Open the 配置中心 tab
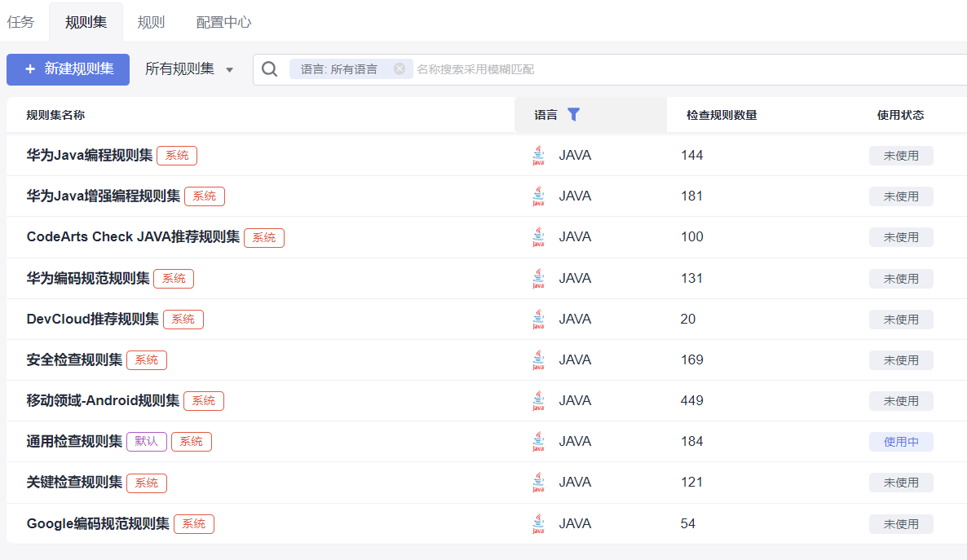 coord(223,22)
